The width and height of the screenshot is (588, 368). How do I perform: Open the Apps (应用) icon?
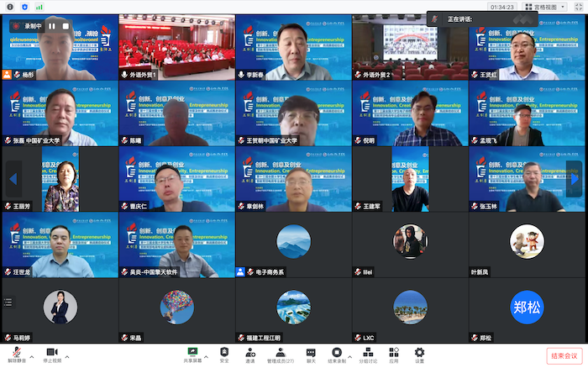pos(393,354)
